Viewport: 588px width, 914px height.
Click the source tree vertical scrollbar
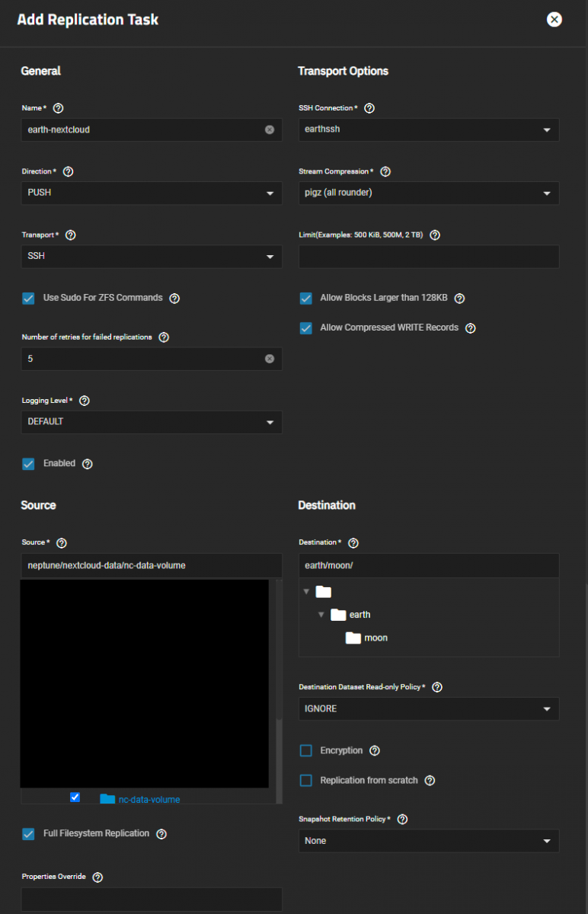(279, 761)
